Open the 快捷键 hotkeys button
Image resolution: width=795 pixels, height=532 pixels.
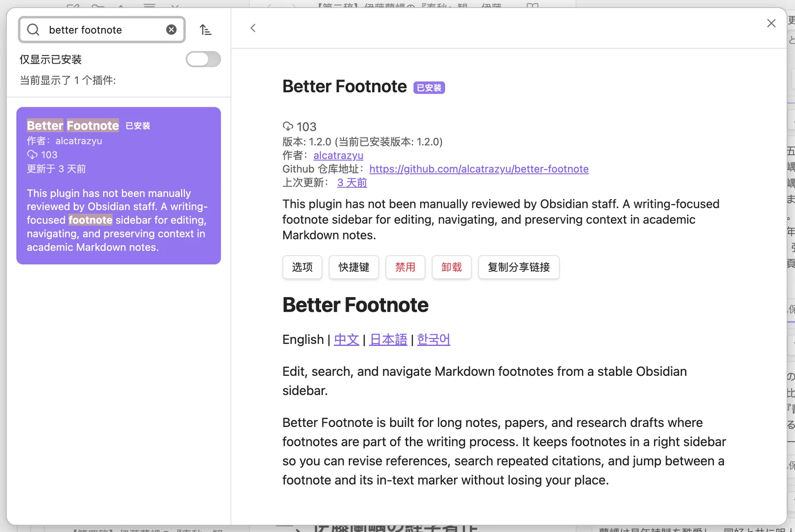(354, 267)
